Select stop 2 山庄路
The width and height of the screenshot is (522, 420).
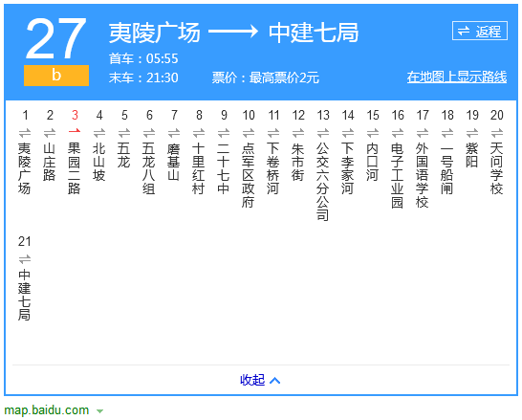tap(50, 162)
